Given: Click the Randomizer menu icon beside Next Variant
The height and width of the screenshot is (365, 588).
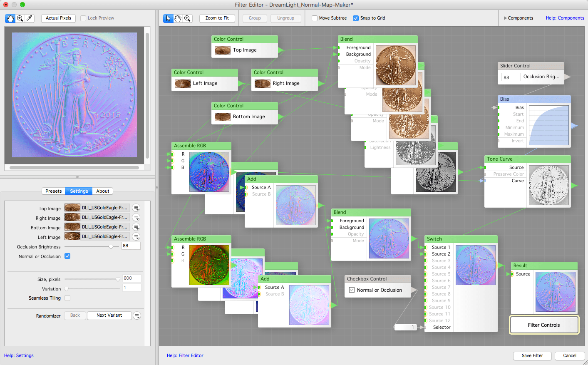Looking at the screenshot, I should coord(137,315).
